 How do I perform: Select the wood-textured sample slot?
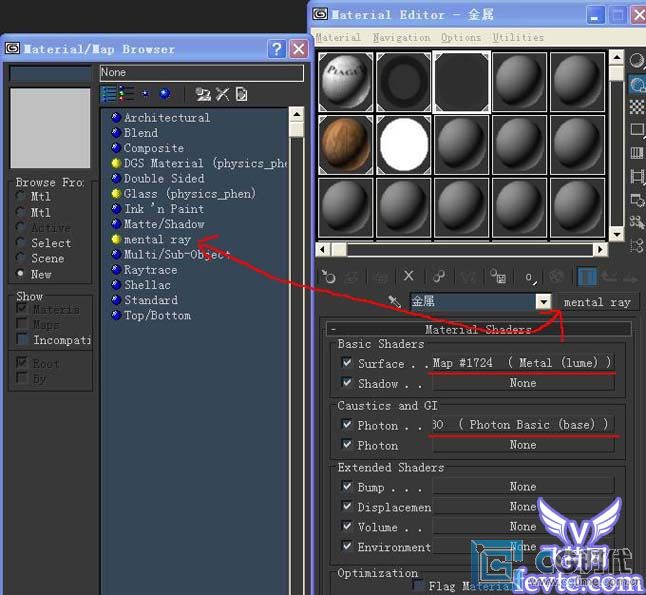(x=345, y=145)
